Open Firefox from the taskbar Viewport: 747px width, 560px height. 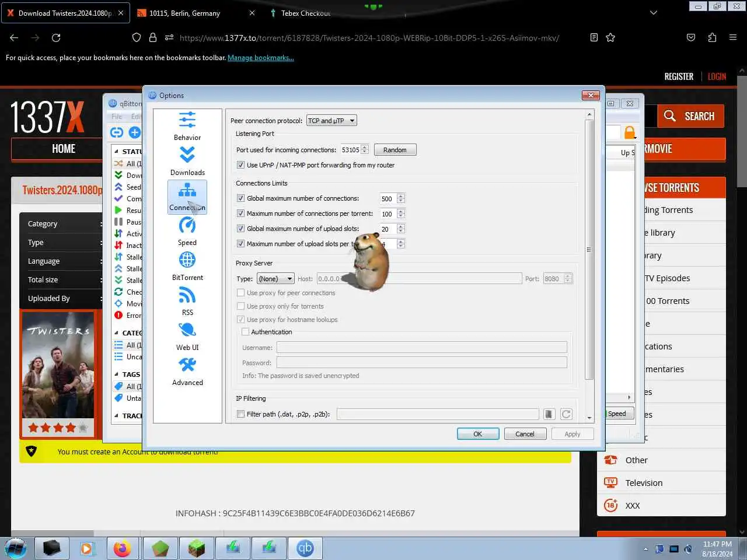coord(123,548)
